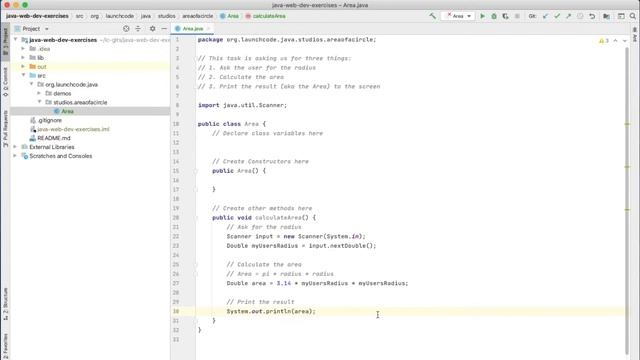Go to next highlighted error arrow
Image resolution: width=640 pixels, height=360 pixels.
pos(624,40)
